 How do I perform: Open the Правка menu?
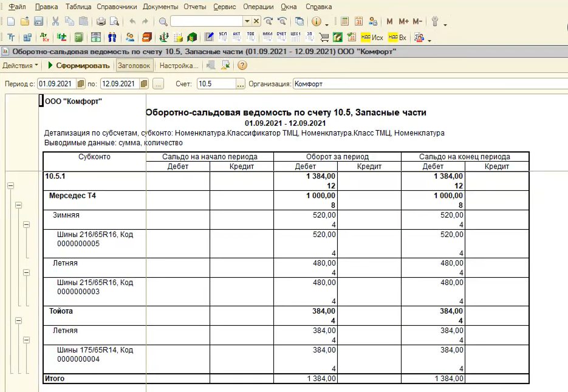[46, 7]
